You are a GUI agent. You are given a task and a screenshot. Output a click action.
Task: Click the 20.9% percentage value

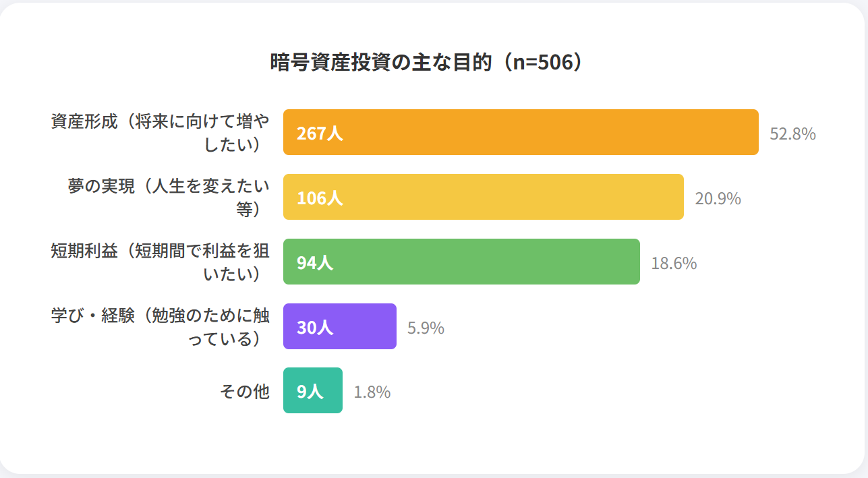(x=718, y=198)
